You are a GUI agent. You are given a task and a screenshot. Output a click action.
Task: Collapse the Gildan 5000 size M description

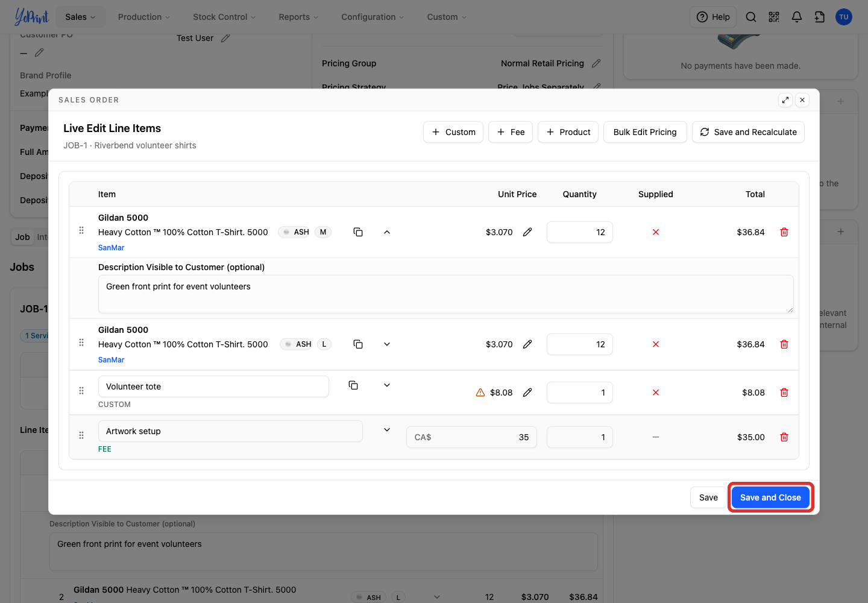coord(387,232)
